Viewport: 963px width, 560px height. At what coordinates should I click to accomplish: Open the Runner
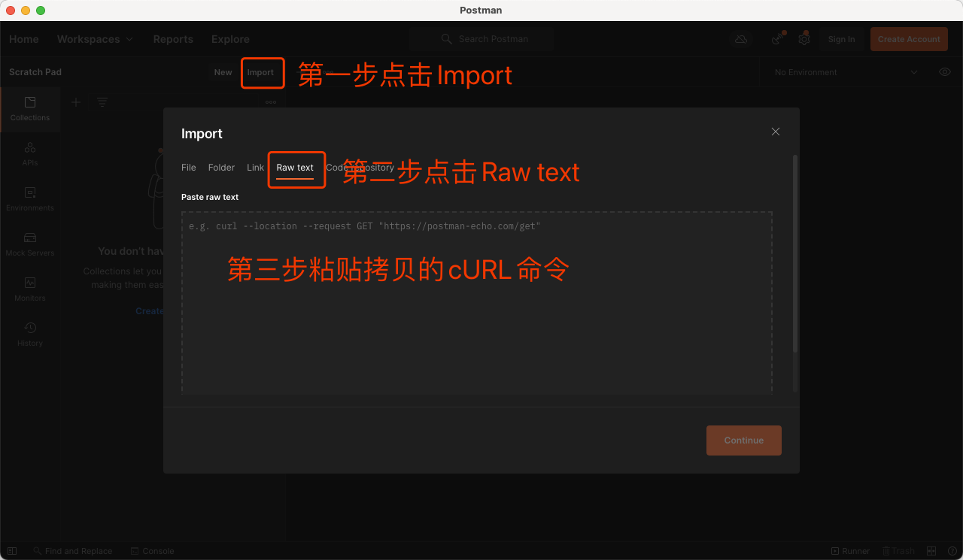click(850, 551)
